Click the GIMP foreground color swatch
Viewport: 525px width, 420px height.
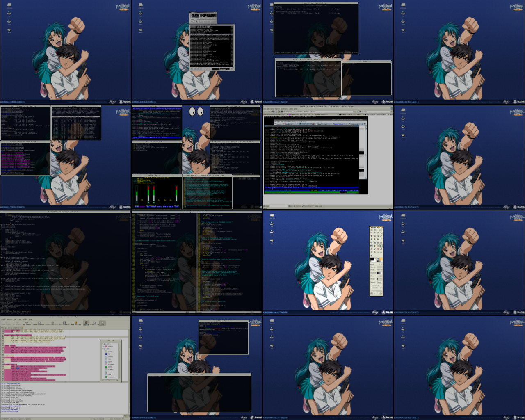[372, 259]
